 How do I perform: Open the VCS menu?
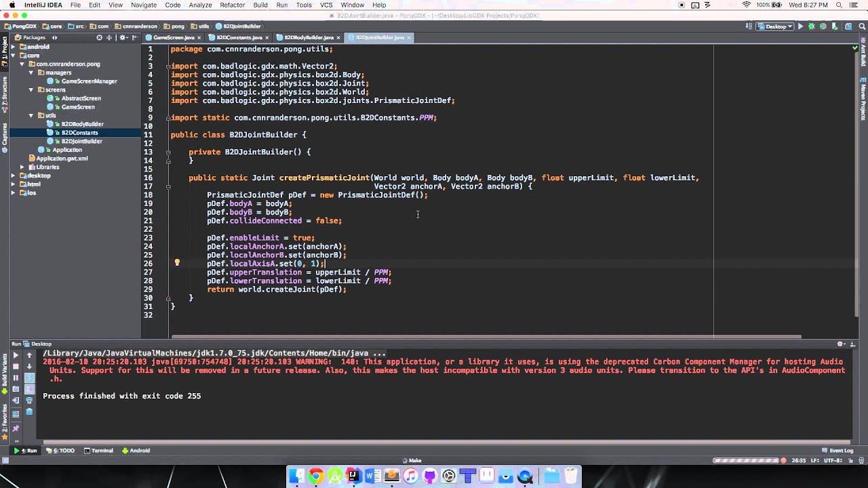click(x=326, y=5)
